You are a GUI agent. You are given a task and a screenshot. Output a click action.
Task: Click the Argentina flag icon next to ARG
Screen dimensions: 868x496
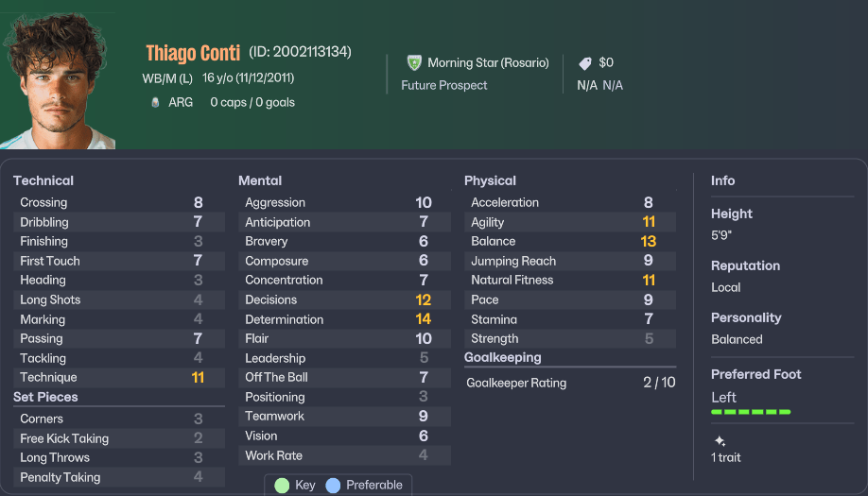(155, 102)
